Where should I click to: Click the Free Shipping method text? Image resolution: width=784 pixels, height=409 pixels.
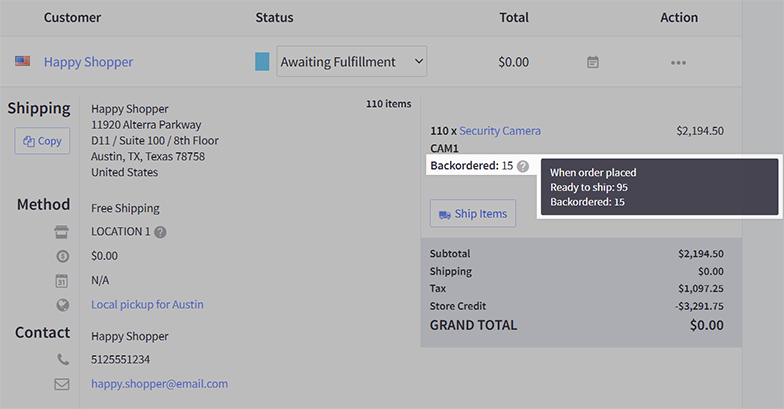[125, 208]
